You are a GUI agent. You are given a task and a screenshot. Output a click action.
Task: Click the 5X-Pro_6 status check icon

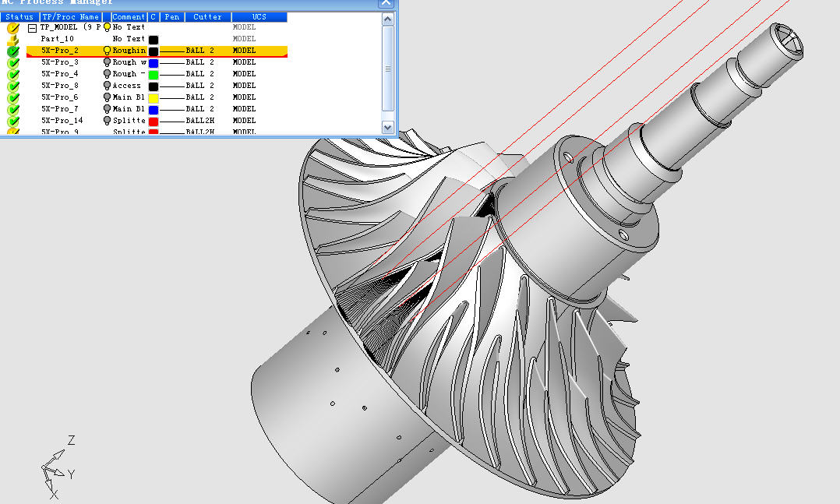(x=13, y=98)
